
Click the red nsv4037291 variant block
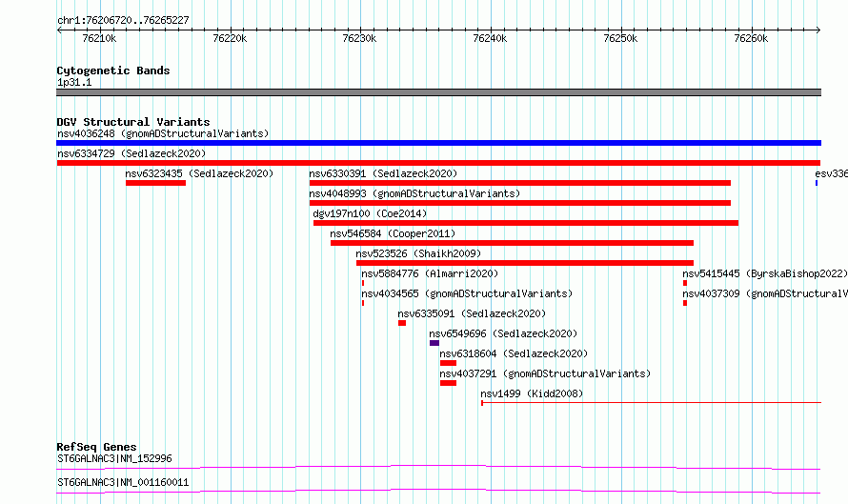point(449,383)
